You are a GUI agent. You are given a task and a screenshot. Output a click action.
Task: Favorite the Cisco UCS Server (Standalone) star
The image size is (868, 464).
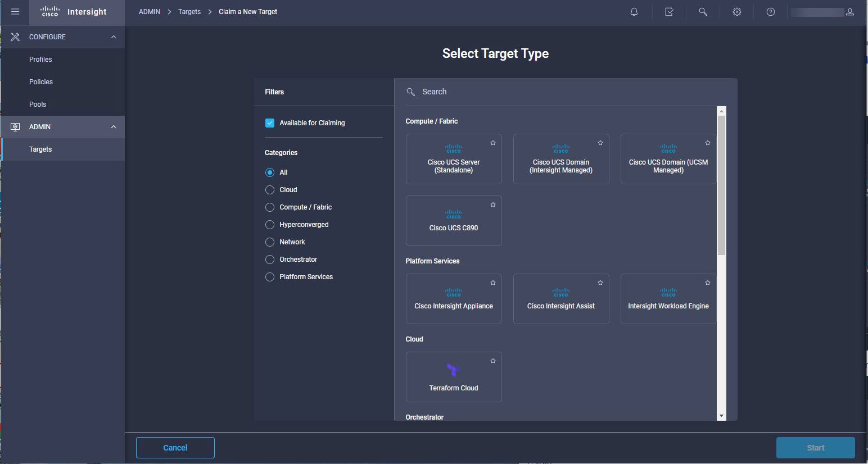(x=493, y=143)
